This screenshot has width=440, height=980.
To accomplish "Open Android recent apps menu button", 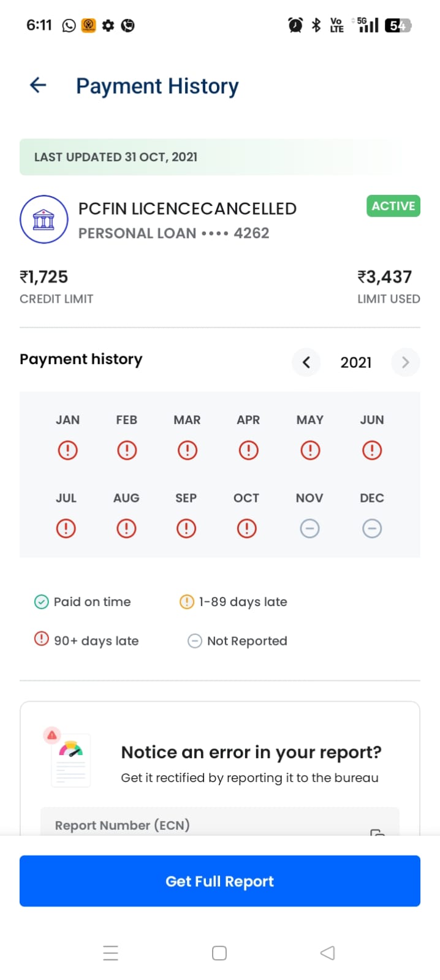I will point(110,953).
